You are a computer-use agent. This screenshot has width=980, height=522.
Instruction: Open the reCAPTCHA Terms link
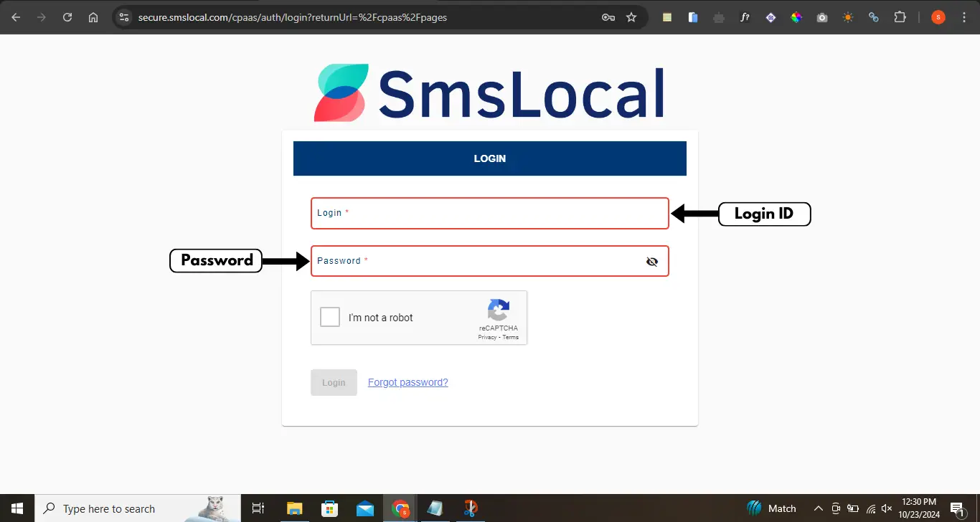(x=511, y=337)
